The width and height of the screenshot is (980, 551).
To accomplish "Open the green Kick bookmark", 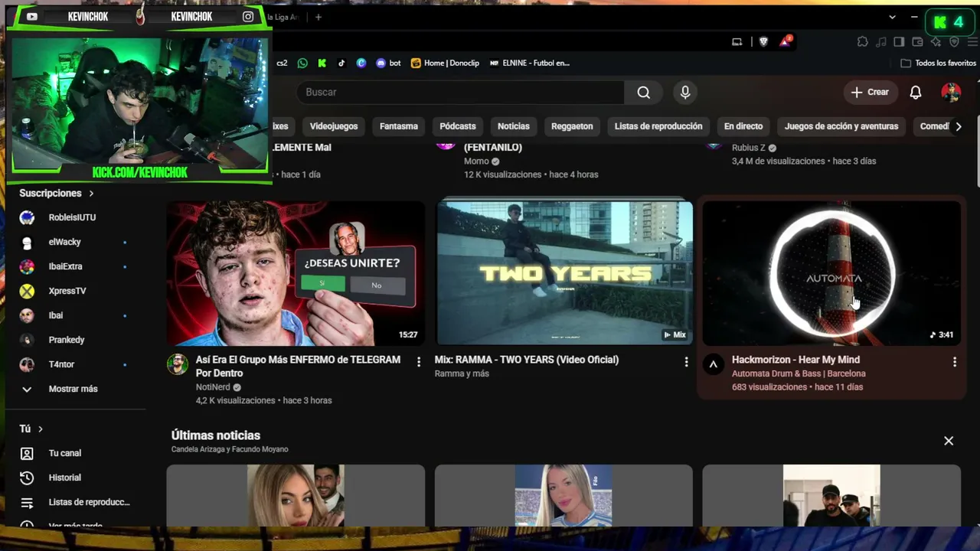I will pyautogui.click(x=322, y=63).
